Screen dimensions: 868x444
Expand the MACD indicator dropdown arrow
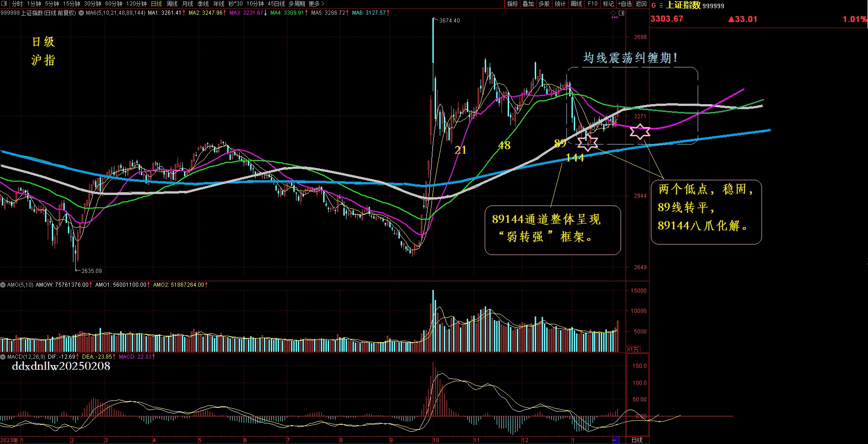(3, 357)
